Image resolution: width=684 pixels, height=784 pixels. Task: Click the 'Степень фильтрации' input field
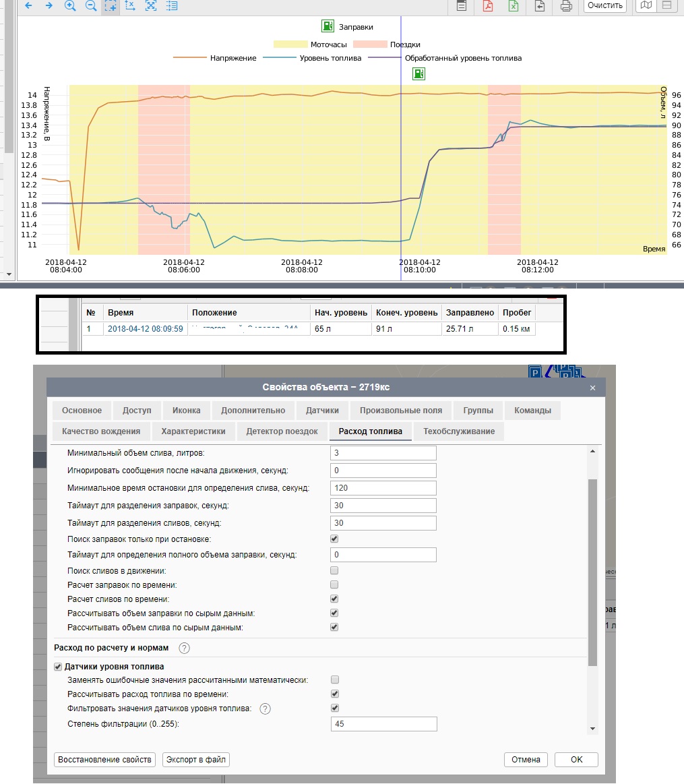[x=383, y=724]
